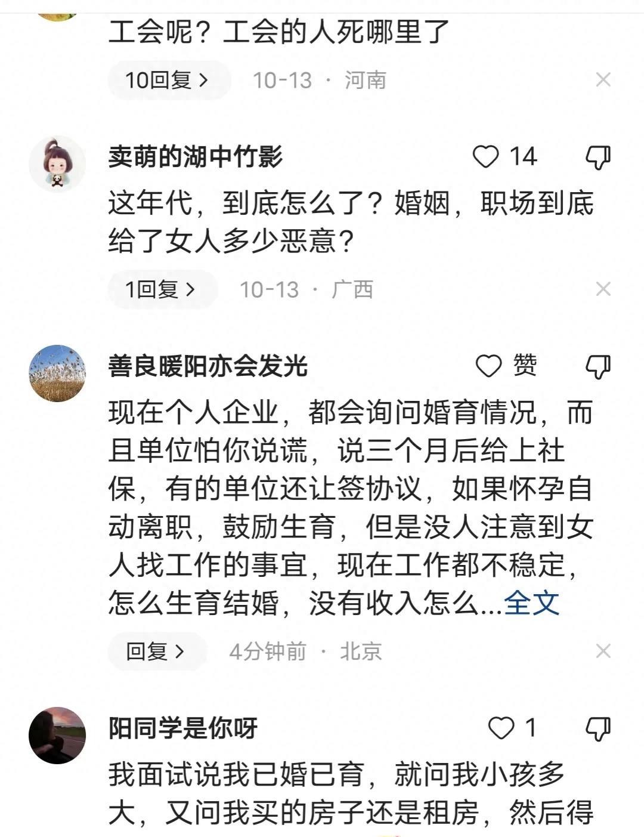Dislike 阳同学是你呀's comment
The image size is (644, 837).
[599, 727]
